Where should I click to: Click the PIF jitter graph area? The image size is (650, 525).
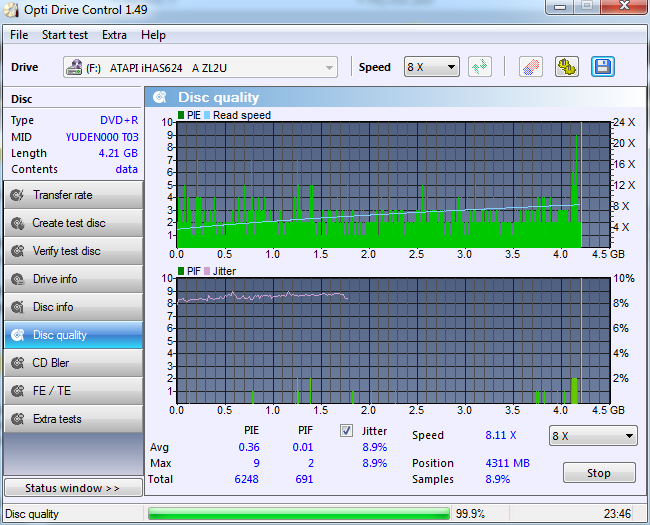point(393,341)
